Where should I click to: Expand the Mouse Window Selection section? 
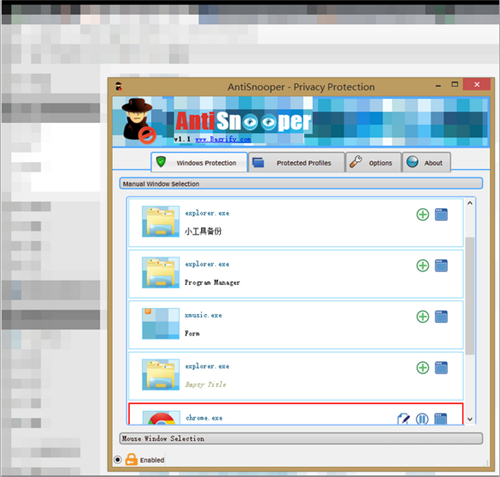301,438
